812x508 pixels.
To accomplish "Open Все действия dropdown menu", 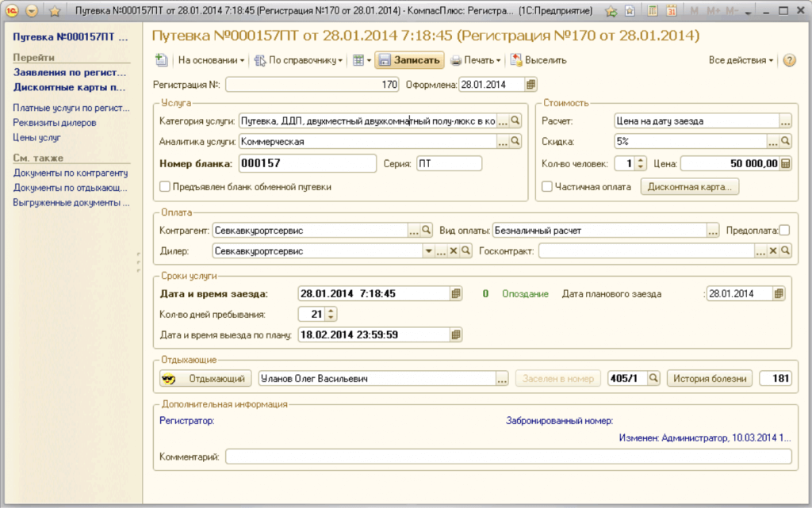I will pos(741,60).
